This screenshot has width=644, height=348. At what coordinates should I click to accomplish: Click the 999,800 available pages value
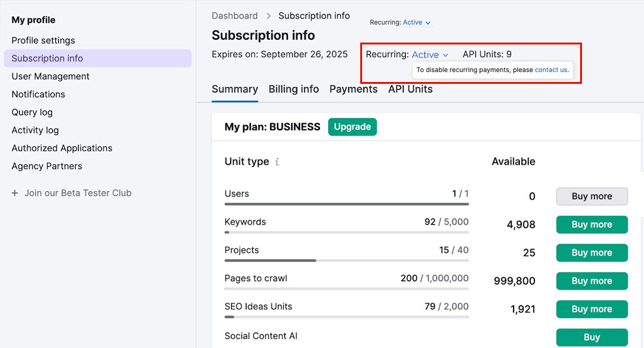(514, 281)
